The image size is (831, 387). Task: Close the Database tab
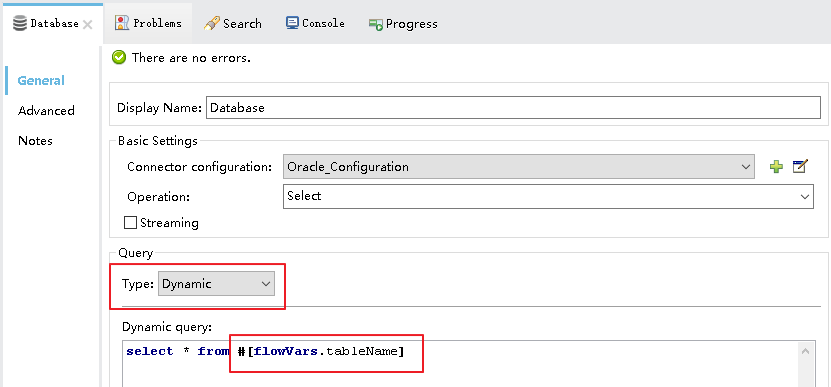[88, 24]
